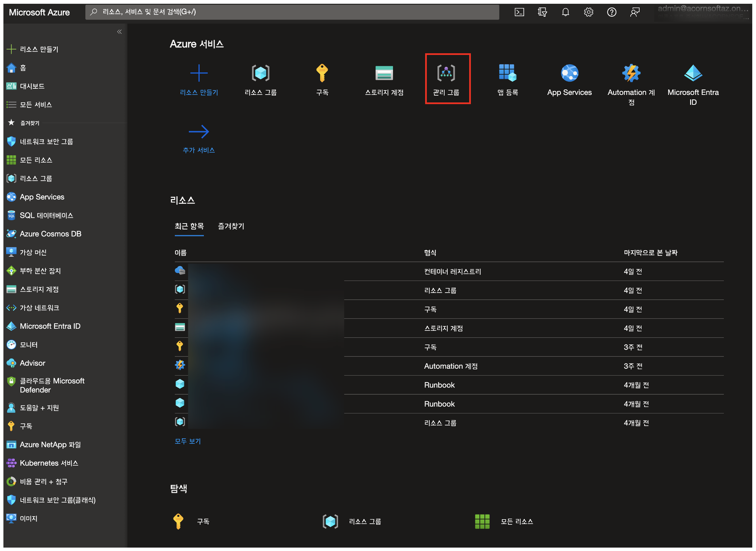Image resolution: width=756 pixels, height=551 pixels.
Task: Open the help question mark icon
Action: coord(612,12)
